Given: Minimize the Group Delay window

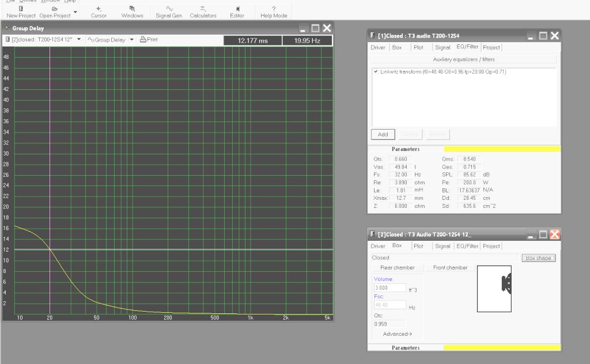Looking at the screenshot, I should 303,28.
